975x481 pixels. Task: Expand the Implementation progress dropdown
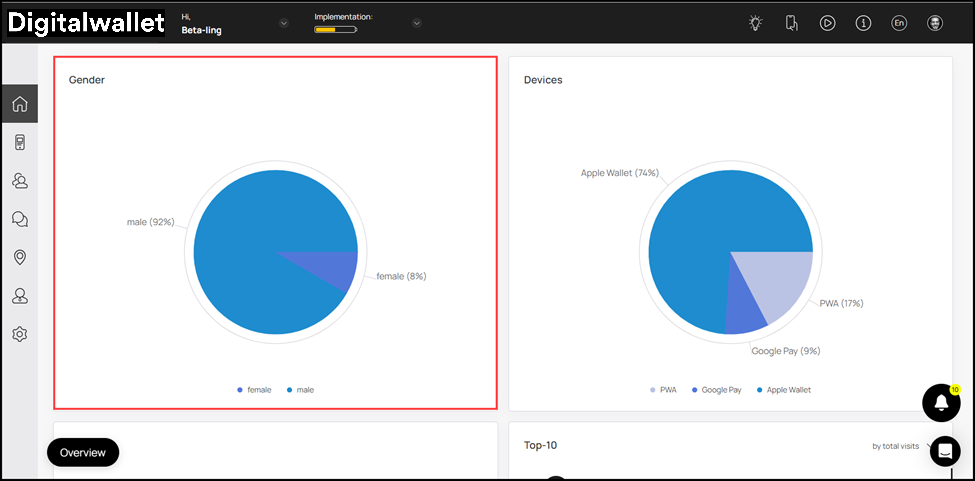click(x=416, y=23)
